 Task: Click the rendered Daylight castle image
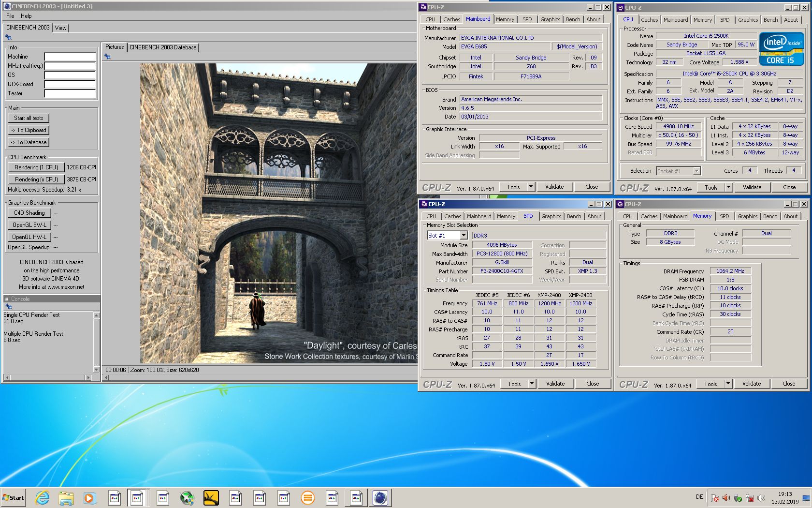[278, 213]
